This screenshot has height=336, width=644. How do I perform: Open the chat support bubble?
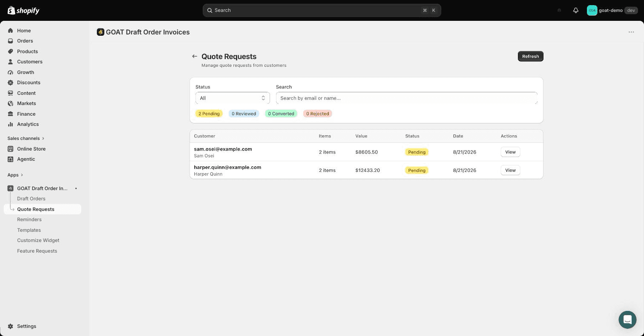[627, 319]
